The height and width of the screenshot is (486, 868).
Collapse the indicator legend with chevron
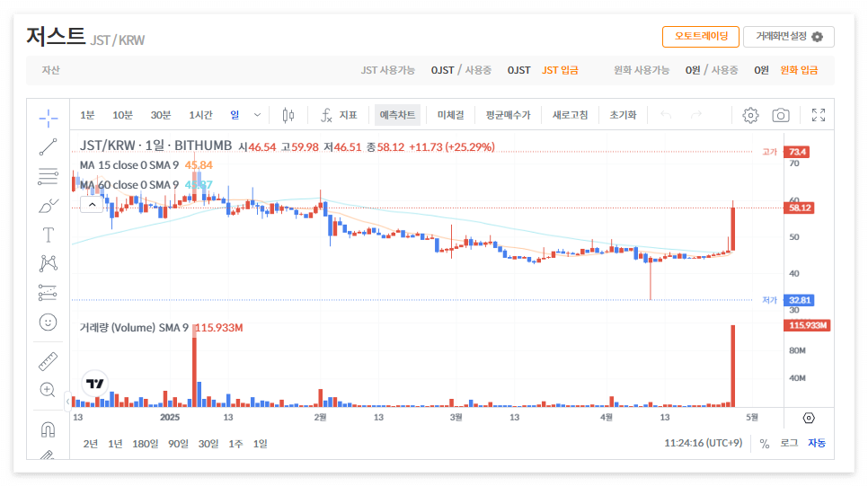click(92, 205)
